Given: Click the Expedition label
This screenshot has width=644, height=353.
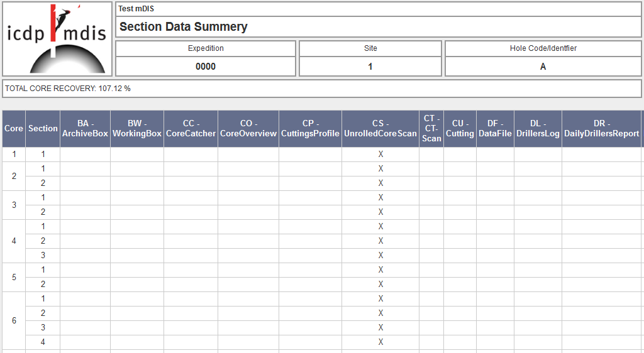Looking at the screenshot, I should click(x=206, y=48).
